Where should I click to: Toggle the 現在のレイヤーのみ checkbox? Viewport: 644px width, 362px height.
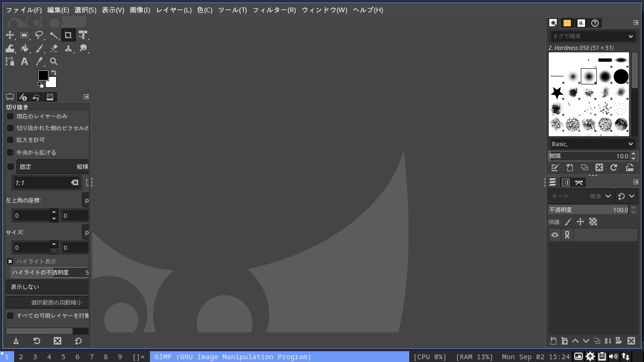point(10,116)
